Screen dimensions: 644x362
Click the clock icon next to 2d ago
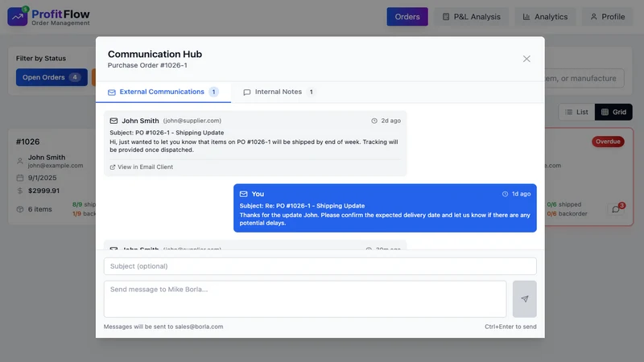[374, 121]
